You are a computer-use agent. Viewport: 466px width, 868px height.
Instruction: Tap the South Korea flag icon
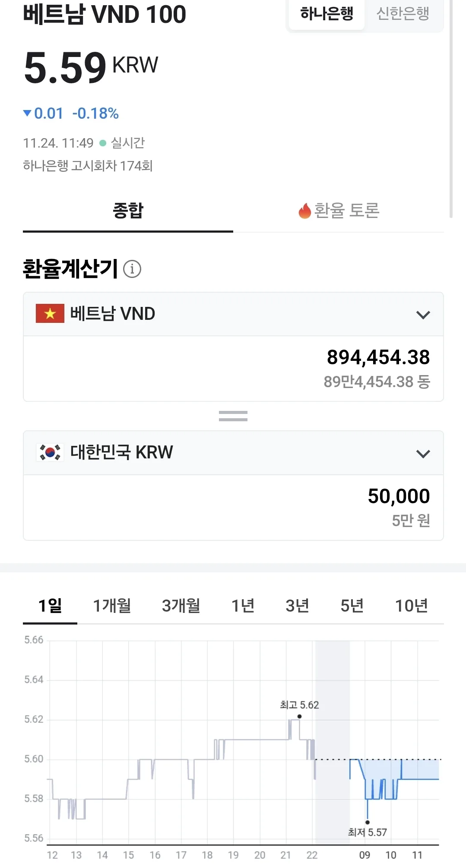[x=50, y=452]
